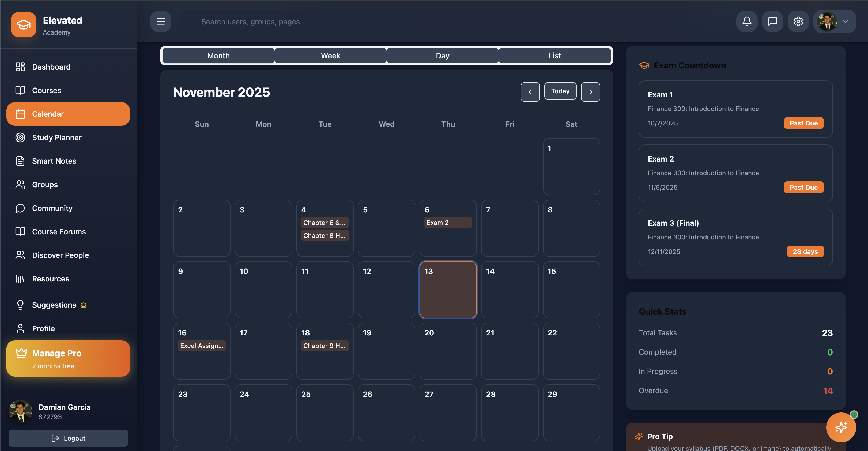Go to the next month

590,92
